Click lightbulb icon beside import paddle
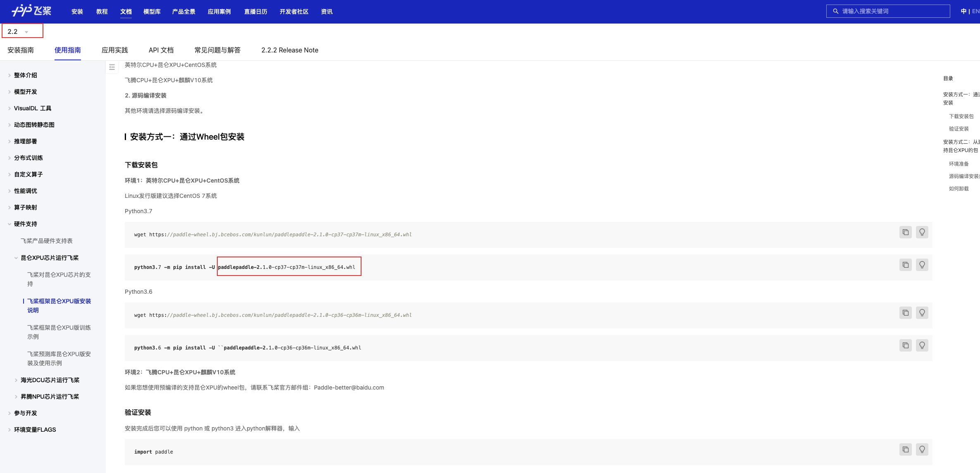 point(922,449)
